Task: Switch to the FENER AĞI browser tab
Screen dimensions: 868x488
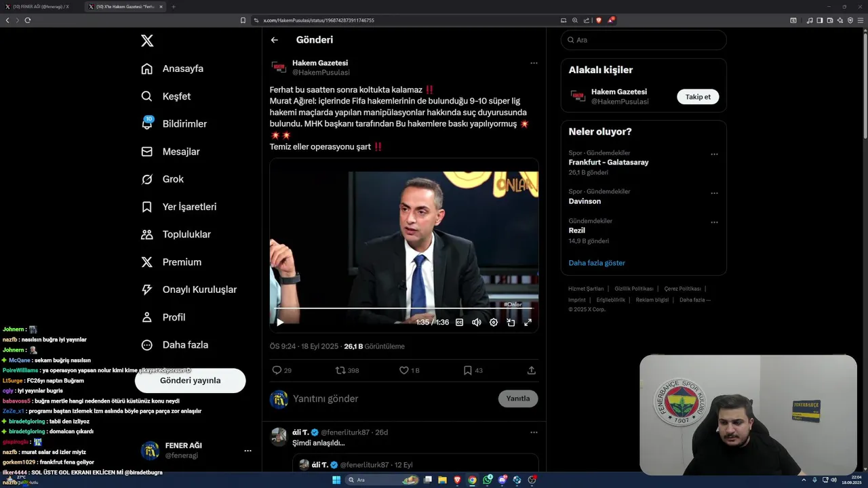Action: pyautogui.click(x=41, y=7)
